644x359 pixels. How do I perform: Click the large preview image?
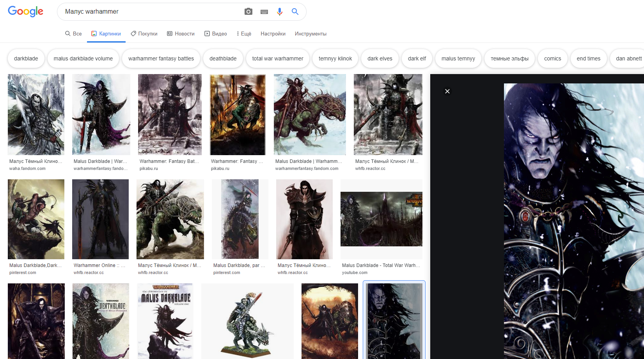[x=574, y=221]
